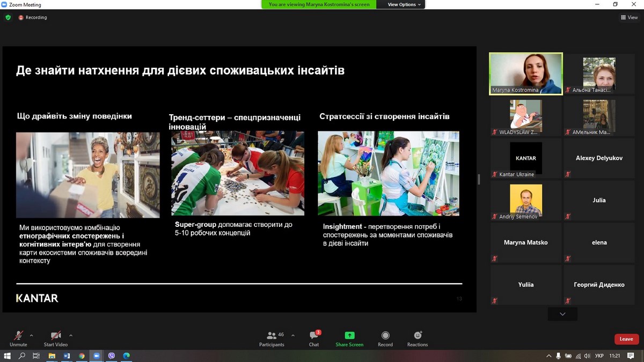644x362 pixels.
Task: Unmute the microphone
Action: click(18, 338)
